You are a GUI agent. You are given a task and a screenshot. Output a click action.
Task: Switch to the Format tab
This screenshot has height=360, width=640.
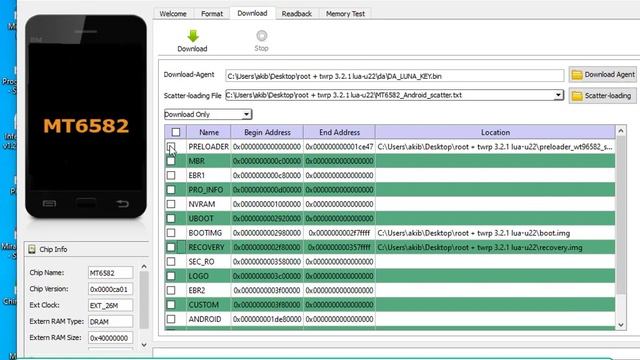pyautogui.click(x=212, y=13)
